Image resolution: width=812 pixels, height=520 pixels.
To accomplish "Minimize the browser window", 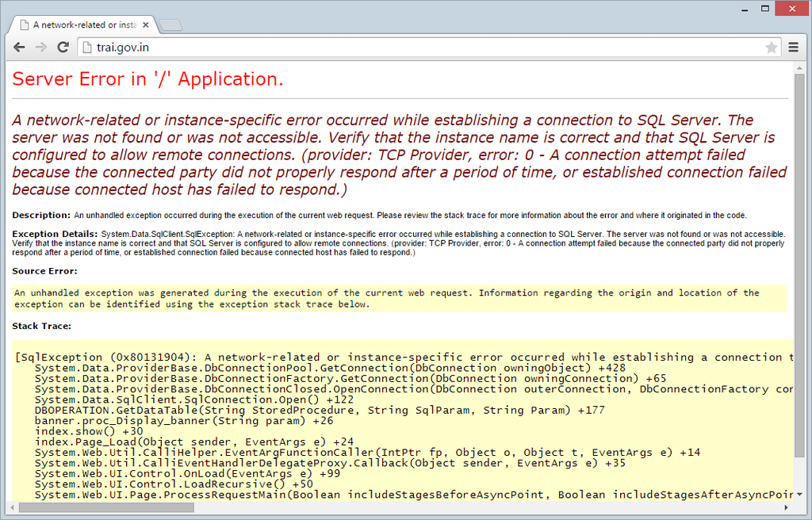I will tap(745, 9).
